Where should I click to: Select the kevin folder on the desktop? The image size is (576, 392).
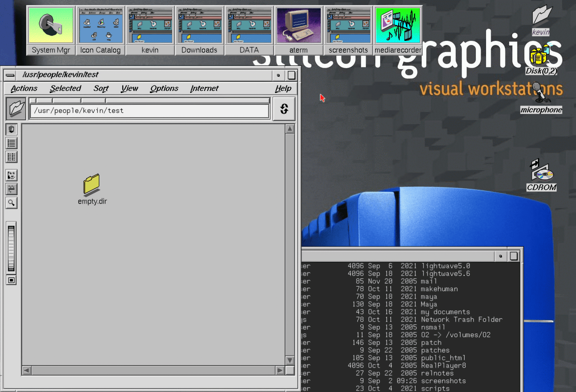(x=541, y=20)
